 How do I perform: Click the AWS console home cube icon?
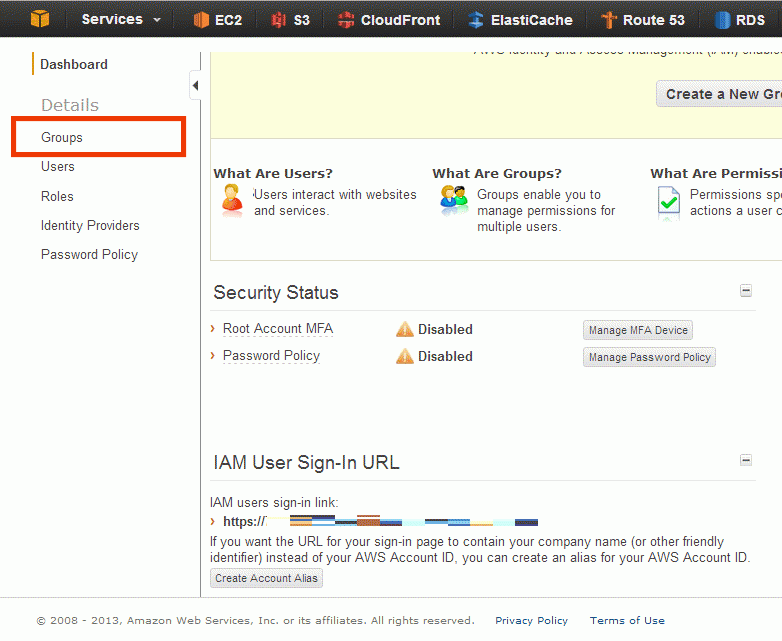click(40, 19)
